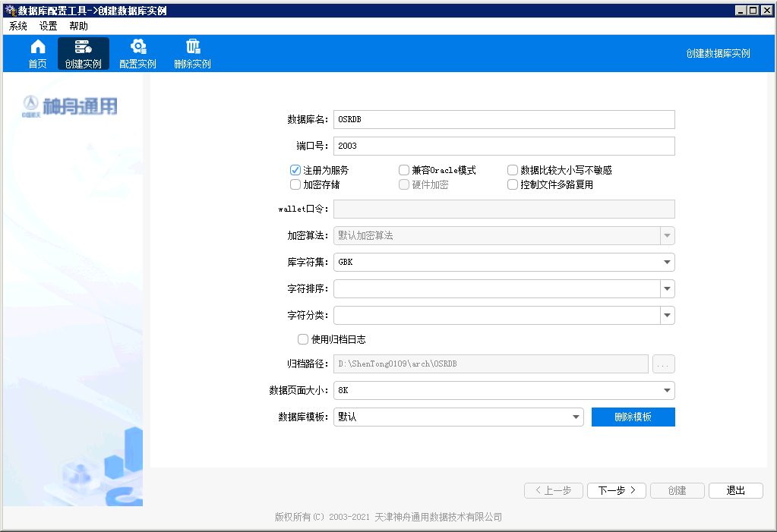The image size is (777, 532).
Task: Click the 下一步 button
Action: coord(616,490)
